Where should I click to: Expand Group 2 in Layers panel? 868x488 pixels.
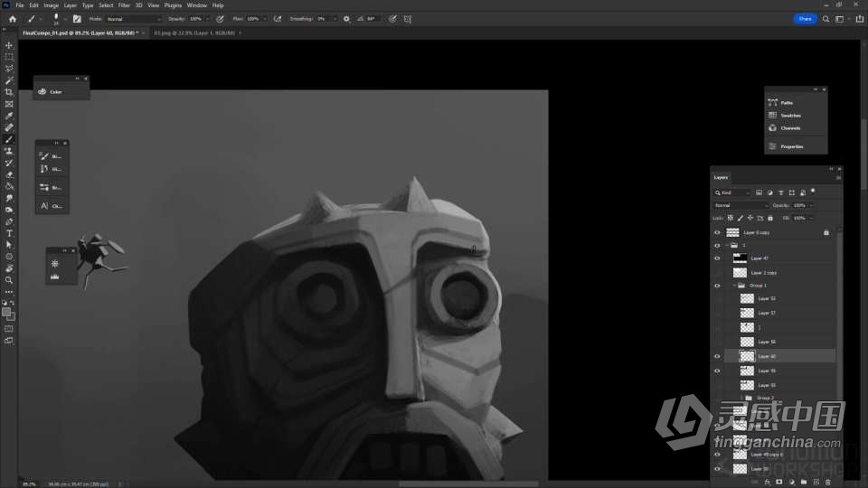click(741, 398)
